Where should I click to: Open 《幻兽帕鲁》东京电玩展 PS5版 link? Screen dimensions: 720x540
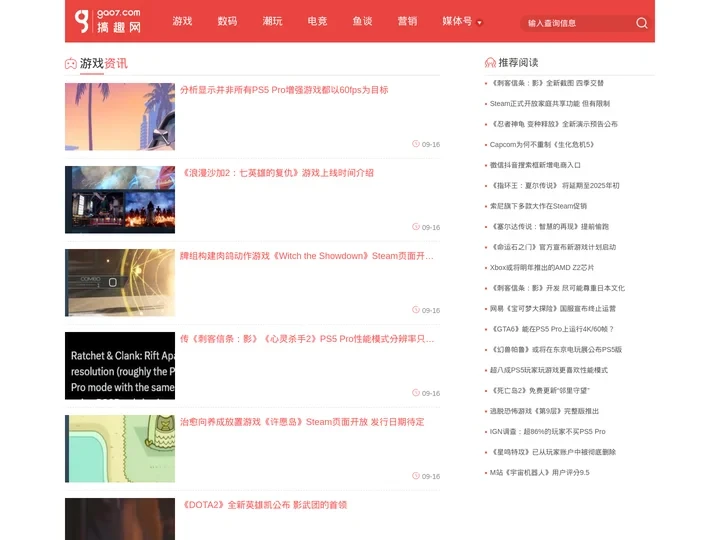pyautogui.click(x=556, y=349)
